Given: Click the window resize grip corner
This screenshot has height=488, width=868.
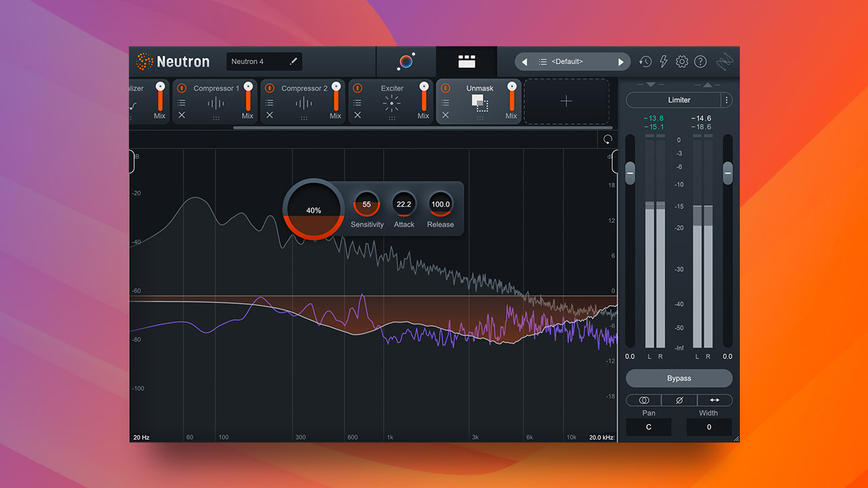Looking at the screenshot, I should (x=736, y=439).
